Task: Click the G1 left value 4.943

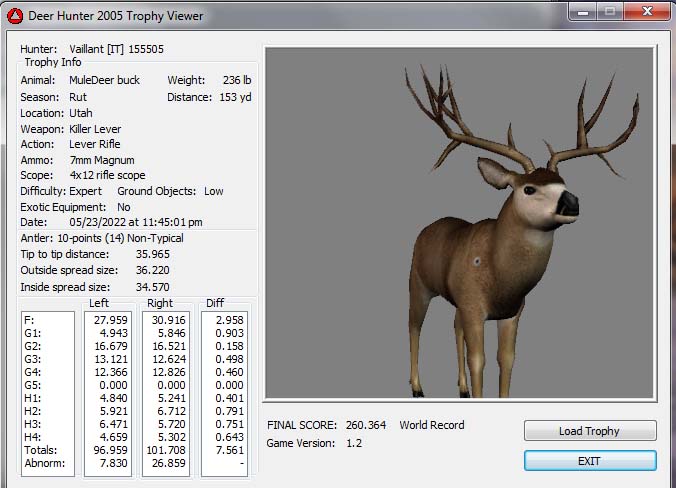Action: tap(114, 333)
